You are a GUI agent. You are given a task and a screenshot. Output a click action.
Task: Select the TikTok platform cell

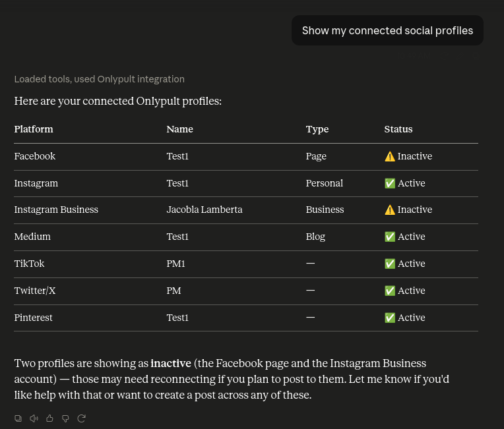(x=29, y=264)
